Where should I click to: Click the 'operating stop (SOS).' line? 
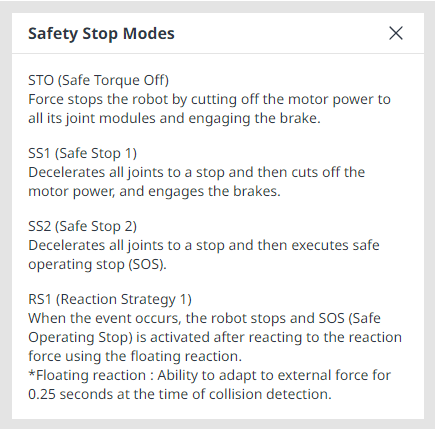point(97,264)
